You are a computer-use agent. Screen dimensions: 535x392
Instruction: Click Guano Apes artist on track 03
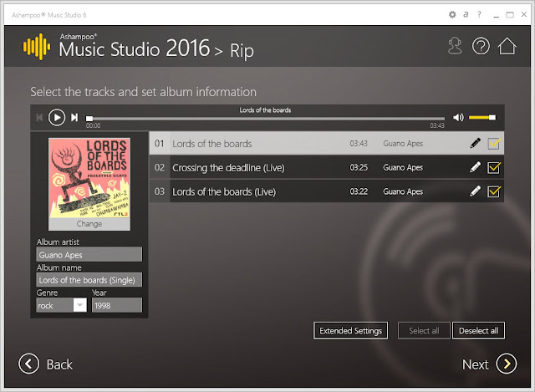[x=403, y=191]
